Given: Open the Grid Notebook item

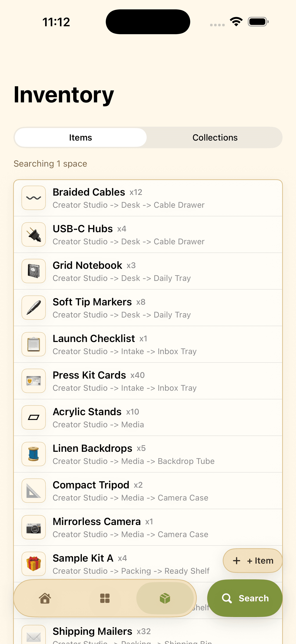Looking at the screenshot, I should (148, 271).
